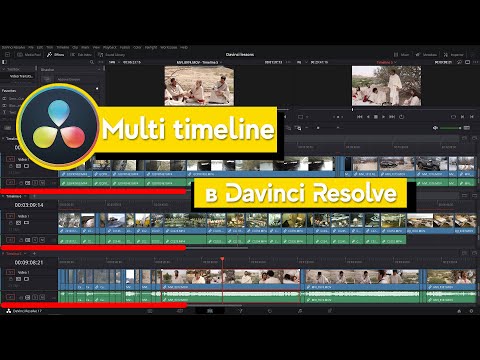
Task: Open the Inspector panel
Action: (454, 55)
